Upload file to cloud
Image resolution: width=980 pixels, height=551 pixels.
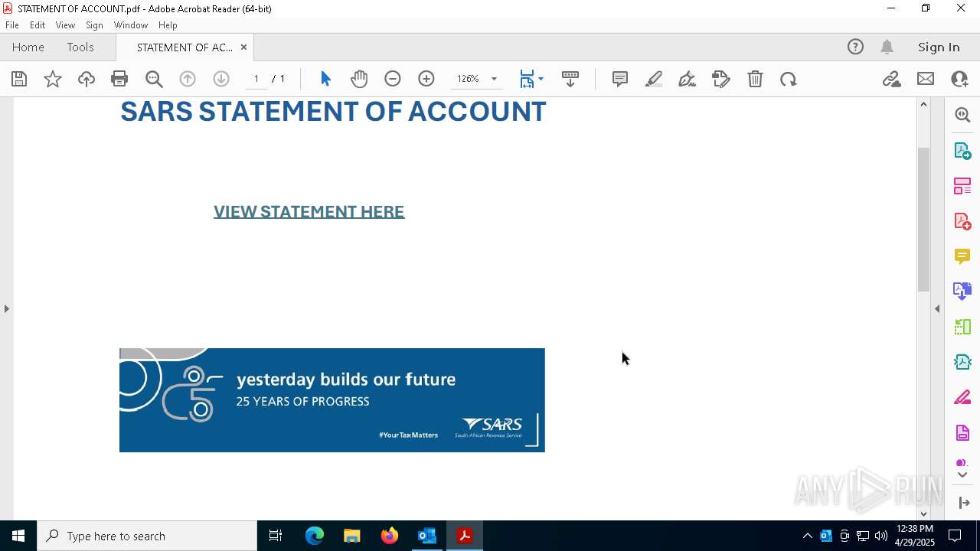coord(87,79)
